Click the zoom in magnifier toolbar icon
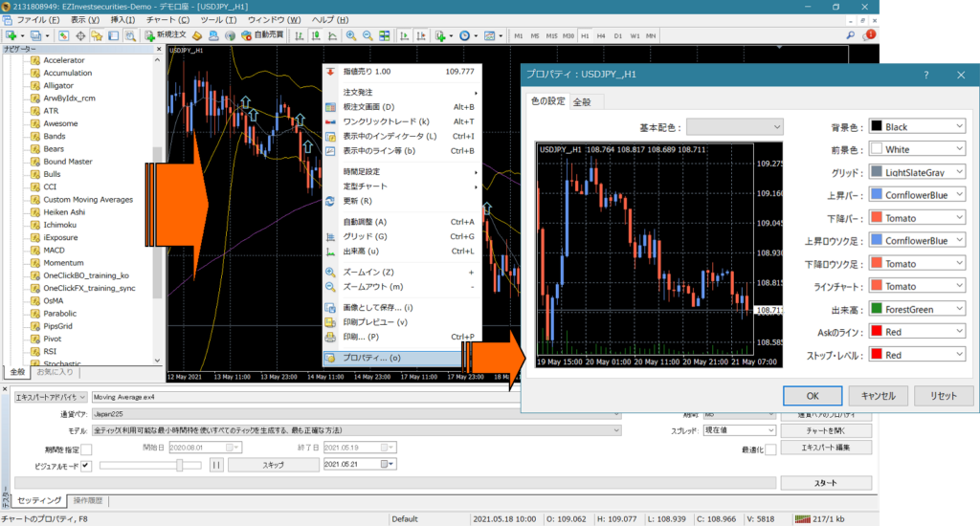The image size is (980, 526). [x=351, y=35]
